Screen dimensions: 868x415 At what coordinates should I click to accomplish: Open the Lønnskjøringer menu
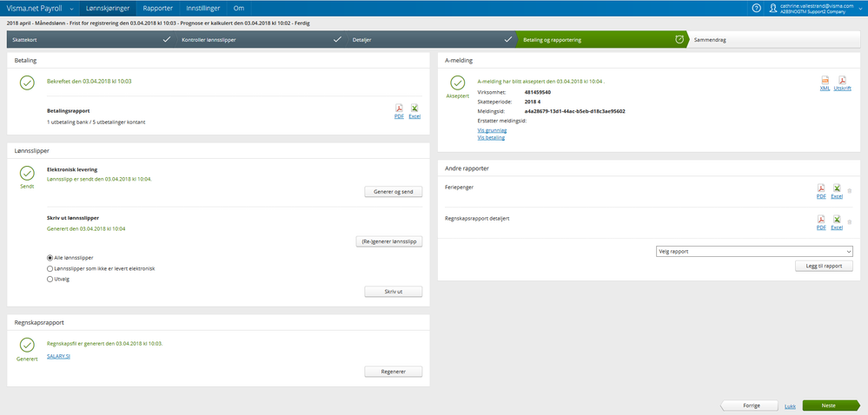pyautogui.click(x=108, y=9)
